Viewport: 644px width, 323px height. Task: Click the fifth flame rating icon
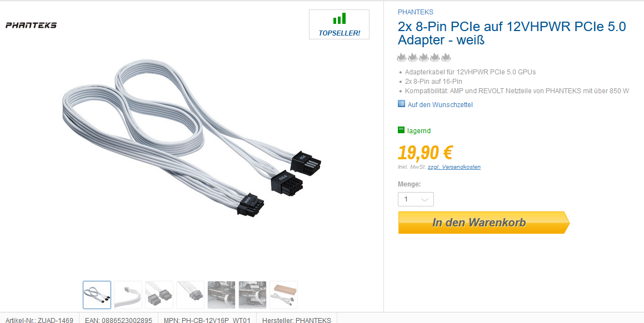[446, 57]
